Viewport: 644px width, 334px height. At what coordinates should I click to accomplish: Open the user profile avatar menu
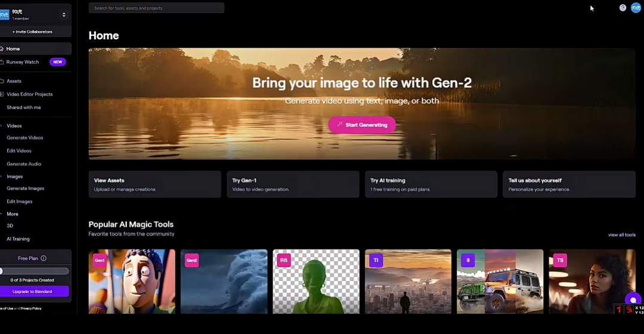click(636, 8)
